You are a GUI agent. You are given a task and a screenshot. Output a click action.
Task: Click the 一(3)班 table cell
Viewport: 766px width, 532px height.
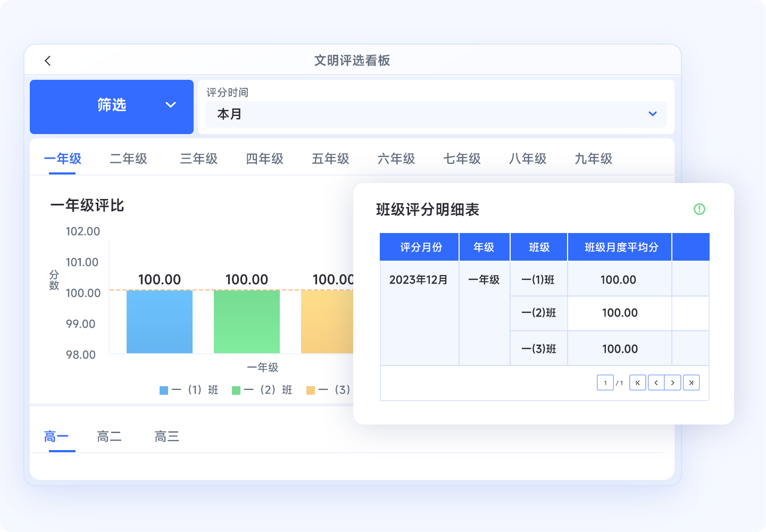(x=538, y=349)
